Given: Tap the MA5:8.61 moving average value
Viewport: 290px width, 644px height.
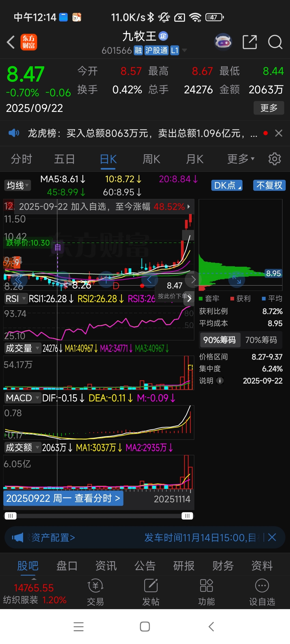Looking at the screenshot, I should tap(63, 179).
